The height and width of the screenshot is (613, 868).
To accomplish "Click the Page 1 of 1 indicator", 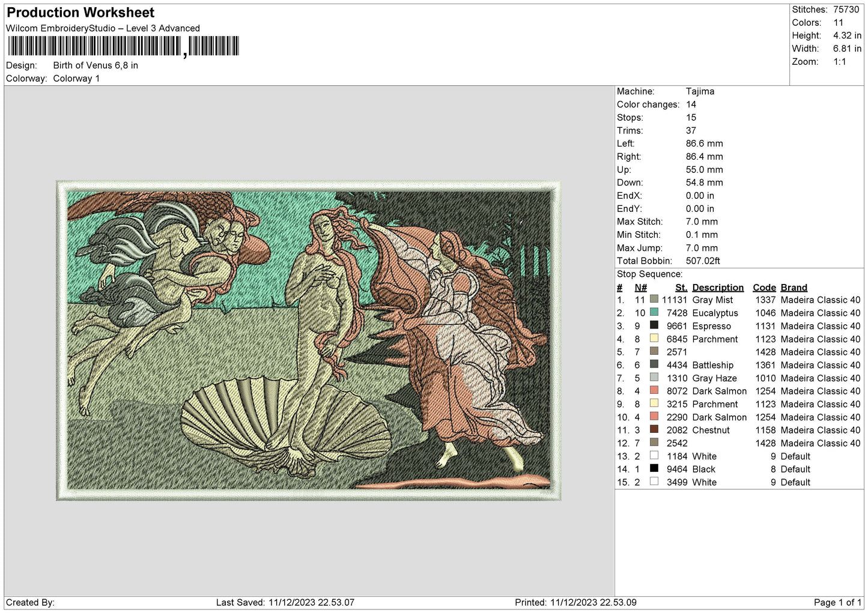I will (x=837, y=602).
